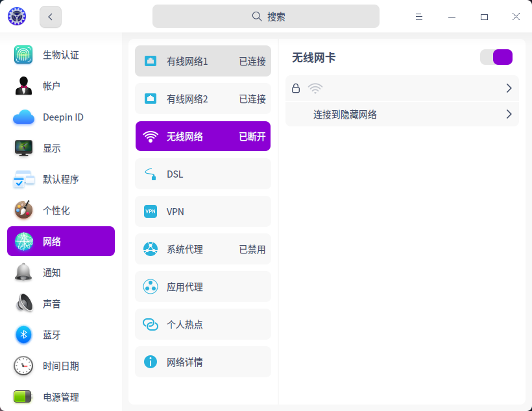Click the connect to hidden network text
This screenshot has width=532, height=411.
345,115
